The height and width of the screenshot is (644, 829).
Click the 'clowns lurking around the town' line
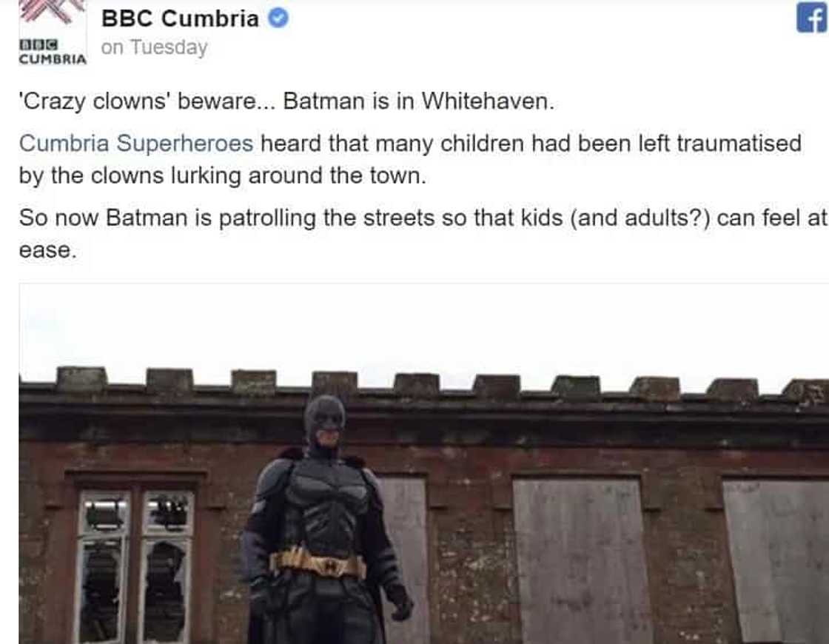222,176
